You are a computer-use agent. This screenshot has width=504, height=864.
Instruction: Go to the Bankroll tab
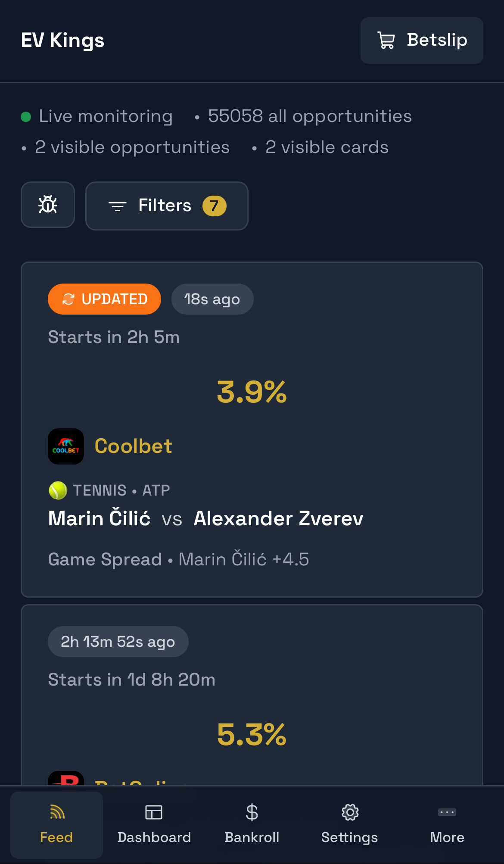tap(252, 824)
